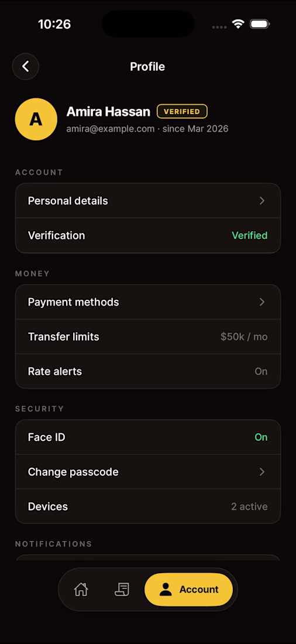
Task: Tap the 2 active devices value
Action: pyautogui.click(x=249, y=506)
